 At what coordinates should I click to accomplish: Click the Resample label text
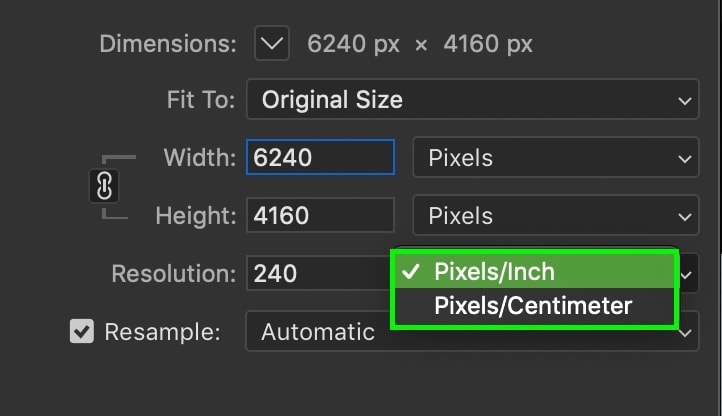pyautogui.click(x=163, y=332)
